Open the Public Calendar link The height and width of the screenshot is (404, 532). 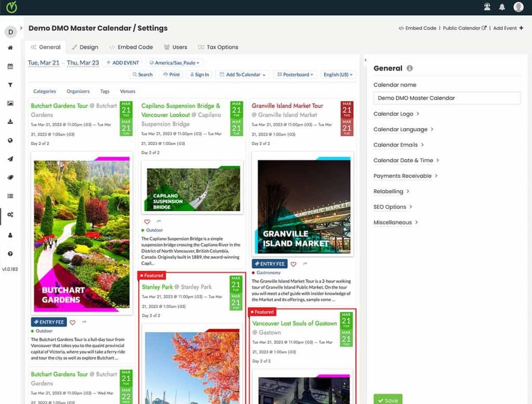(x=463, y=28)
